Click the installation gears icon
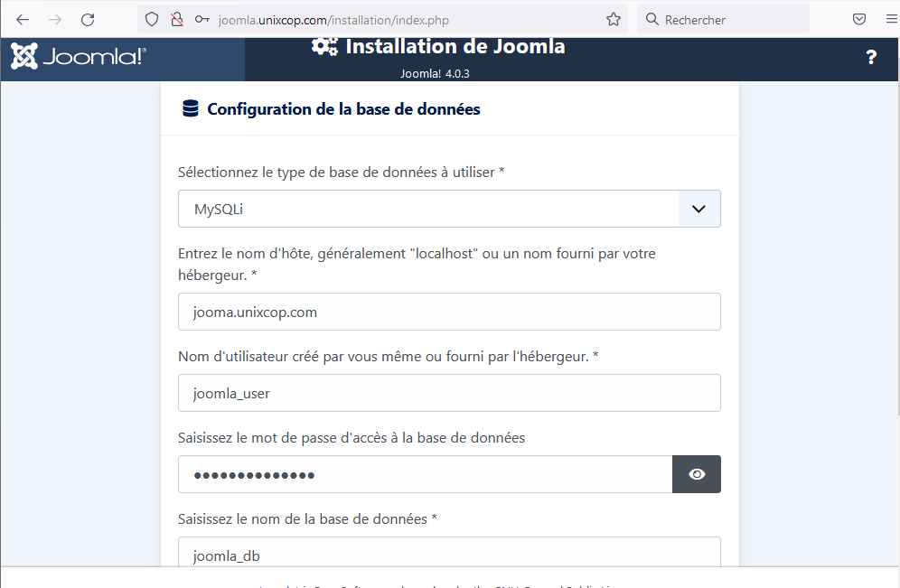Viewport: 900px width, 588px height. [325, 46]
